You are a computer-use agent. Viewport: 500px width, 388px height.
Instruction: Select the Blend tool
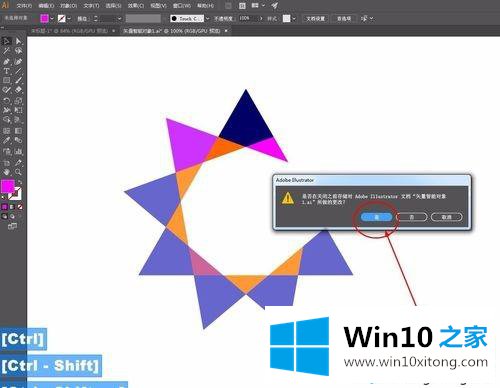click(x=18, y=140)
